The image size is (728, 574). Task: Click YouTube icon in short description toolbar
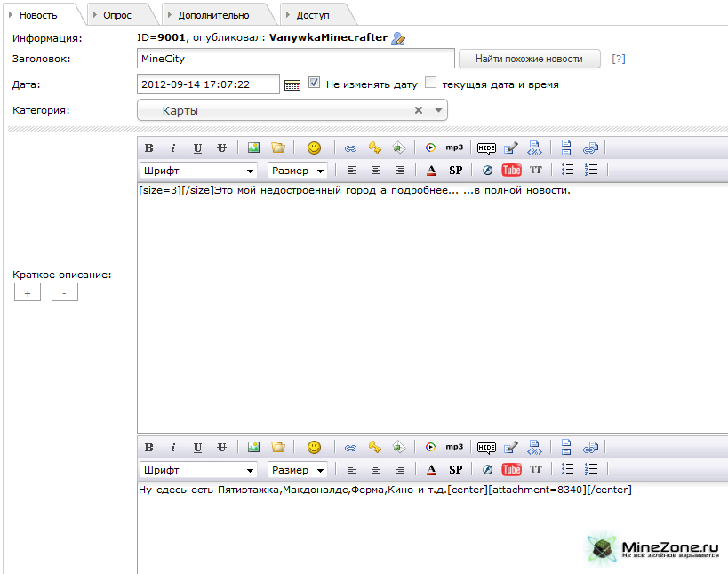(x=512, y=171)
